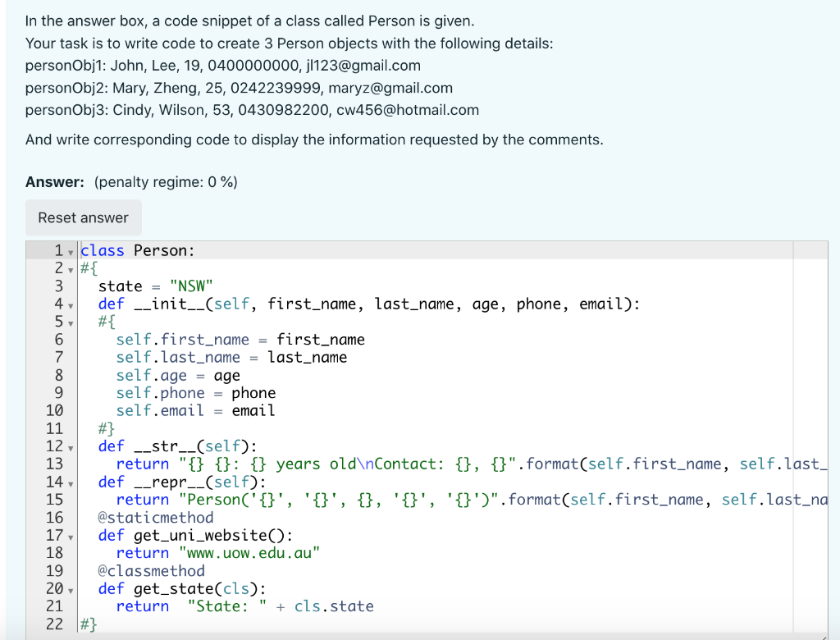Collapse the Person class fold on line 1
Screen dimensions: 840x640
pyautogui.click(x=69, y=250)
